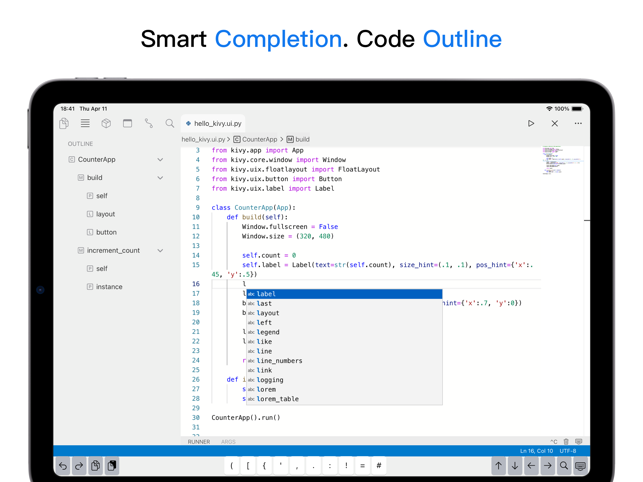Viewport: 643px width, 482px height.
Task: Choose 'layout' completion suggestion
Action: click(x=344, y=313)
